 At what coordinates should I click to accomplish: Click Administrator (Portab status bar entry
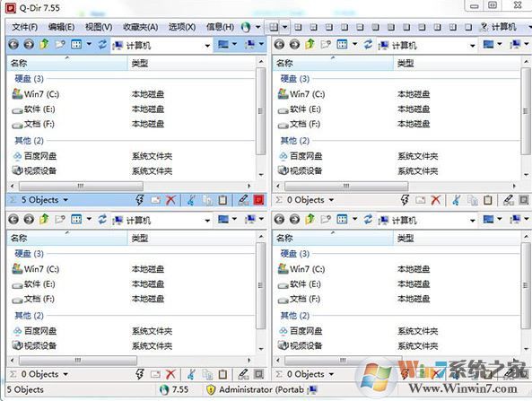[261, 390]
